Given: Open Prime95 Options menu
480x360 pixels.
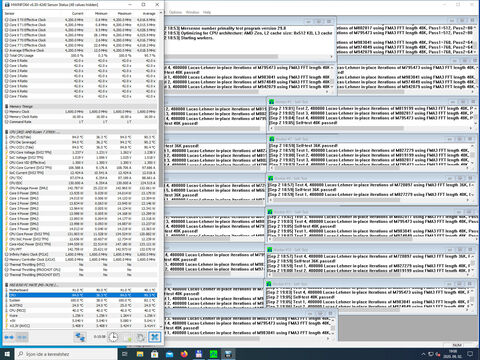Looking at the screenshot, I should [x=175, y=12].
